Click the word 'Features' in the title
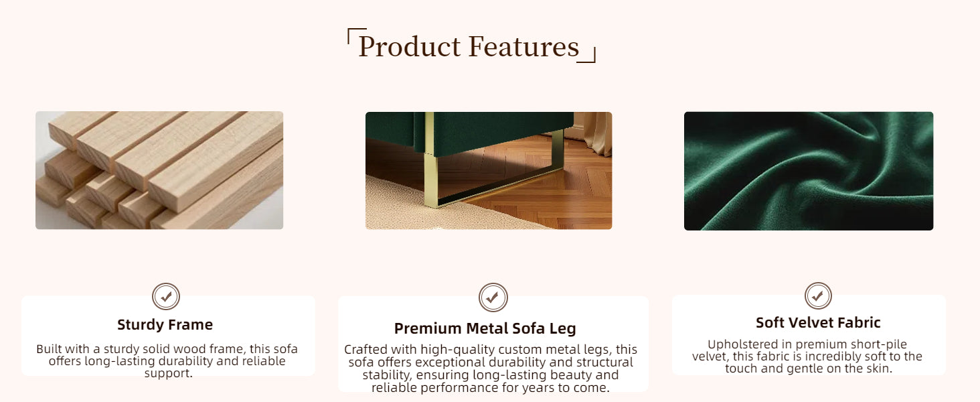Viewport: 980px width, 402px height. click(523, 47)
